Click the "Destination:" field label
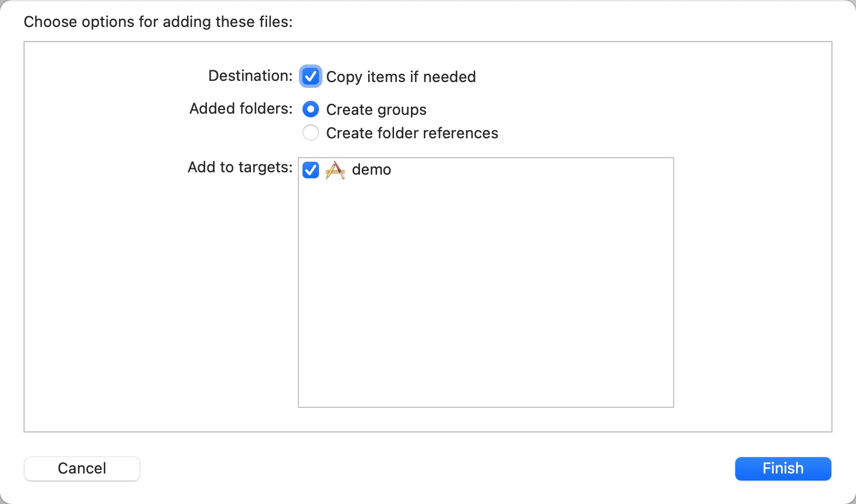 pyautogui.click(x=250, y=76)
